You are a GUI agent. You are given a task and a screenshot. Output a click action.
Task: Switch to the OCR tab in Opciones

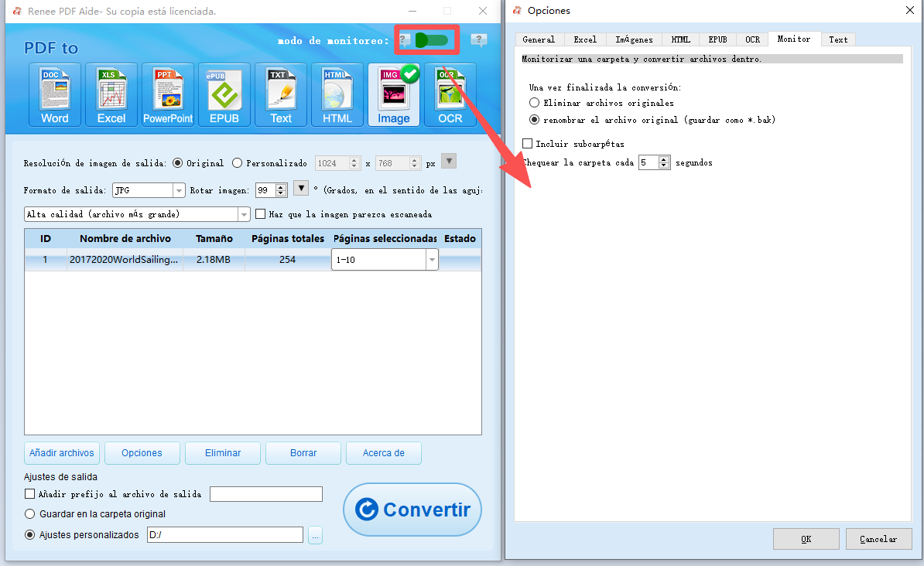[752, 39]
